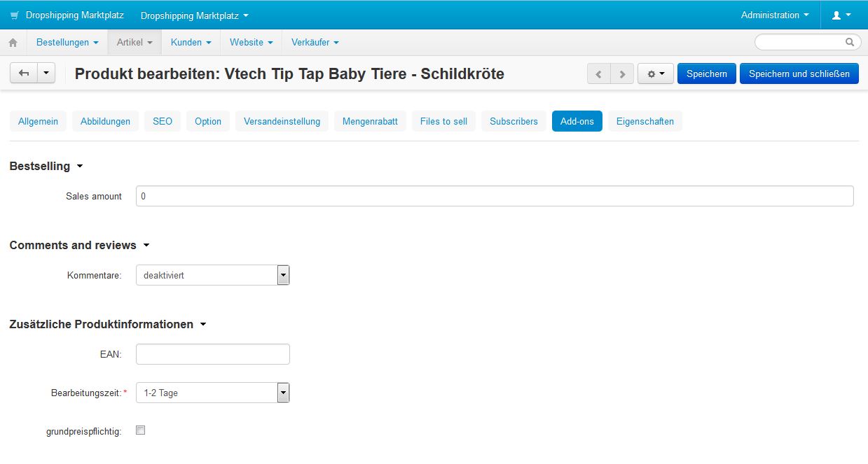Screen dimensions: 868x464
Task: Collapse the Comments and reviews section
Action: point(79,245)
